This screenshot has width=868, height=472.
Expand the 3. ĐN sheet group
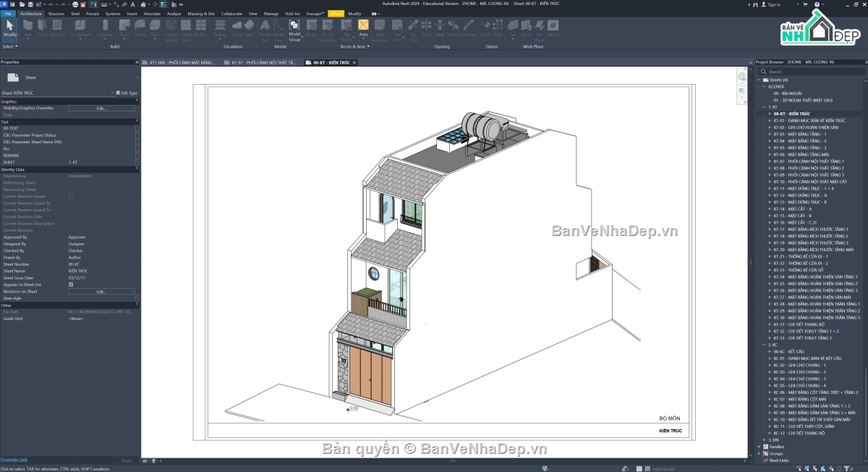pos(765,439)
